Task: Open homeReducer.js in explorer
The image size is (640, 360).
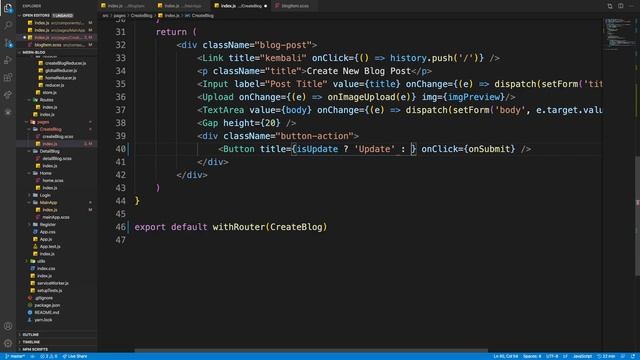Action: [x=60, y=78]
